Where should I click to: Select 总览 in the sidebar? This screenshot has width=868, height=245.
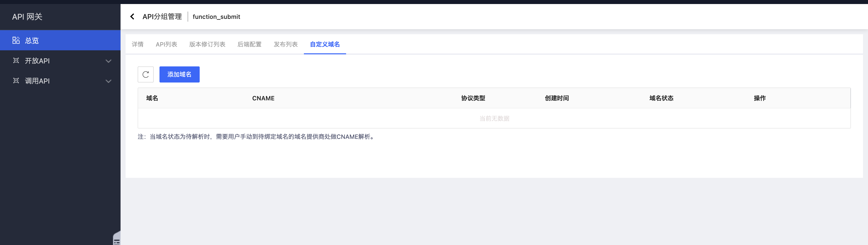click(x=60, y=40)
